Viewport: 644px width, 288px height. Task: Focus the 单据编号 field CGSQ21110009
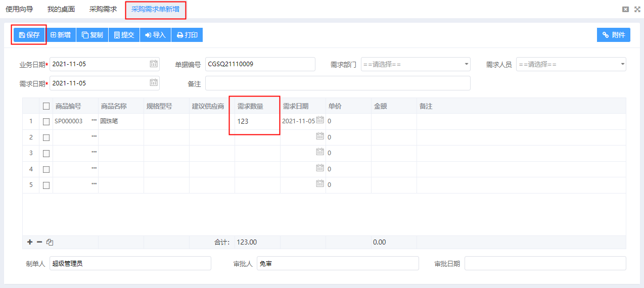(x=260, y=64)
